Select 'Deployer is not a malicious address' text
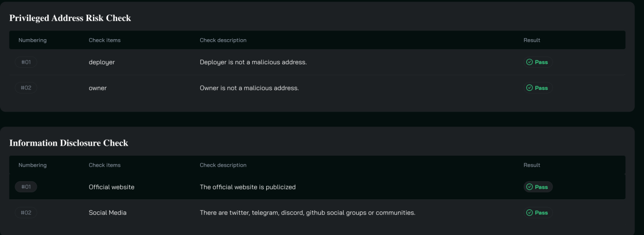The height and width of the screenshot is (235, 644). [x=253, y=62]
